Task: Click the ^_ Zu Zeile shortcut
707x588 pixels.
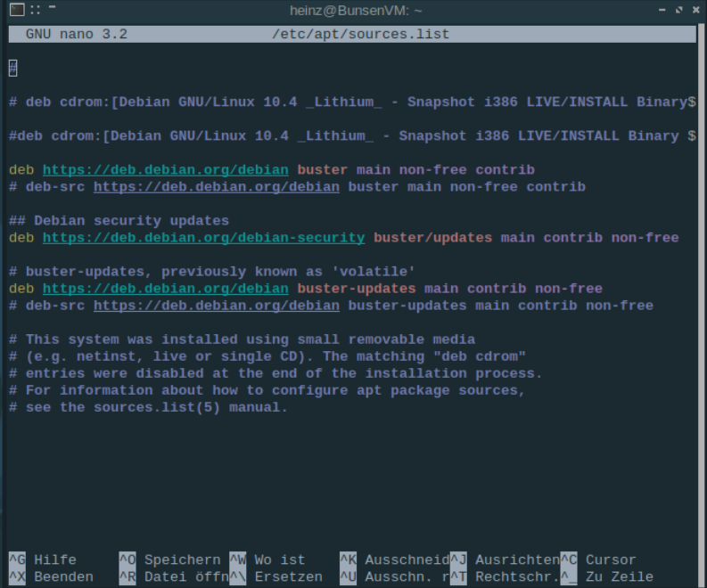Action: [x=607, y=576]
